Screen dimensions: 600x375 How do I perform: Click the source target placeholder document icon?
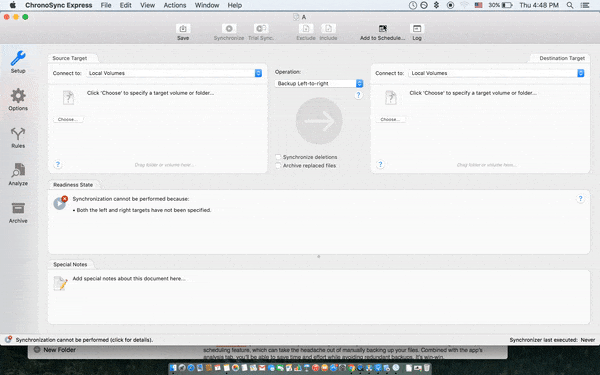point(68,98)
